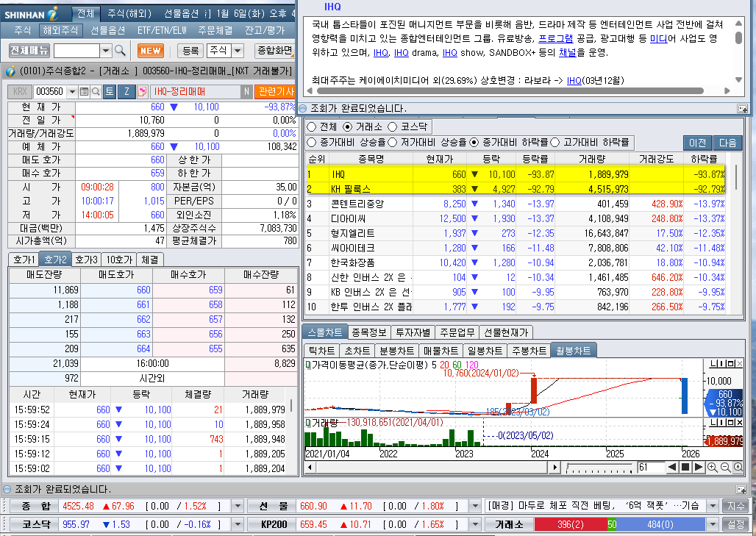Select the 거래소 market radio button
This screenshot has height=536, width=756.
tap(348, 126)
